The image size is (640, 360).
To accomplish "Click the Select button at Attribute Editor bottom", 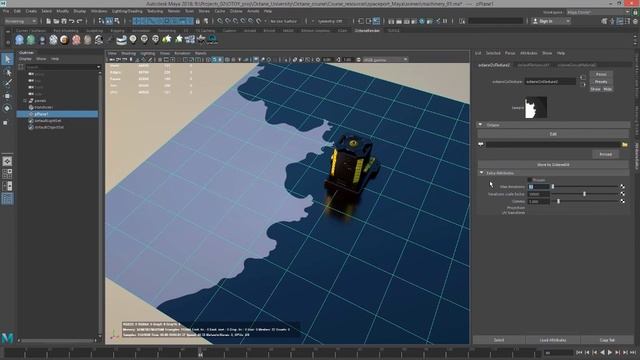I will (x=499, y=340).
